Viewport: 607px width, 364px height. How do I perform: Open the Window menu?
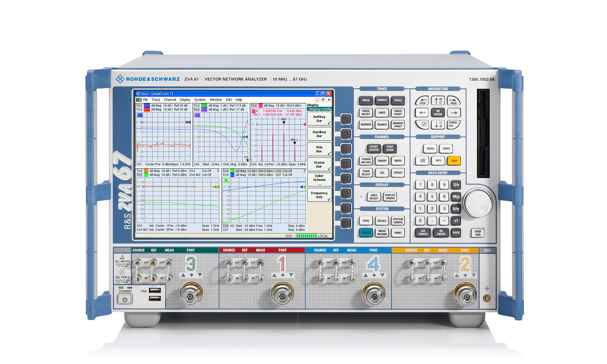click(216, 100)
